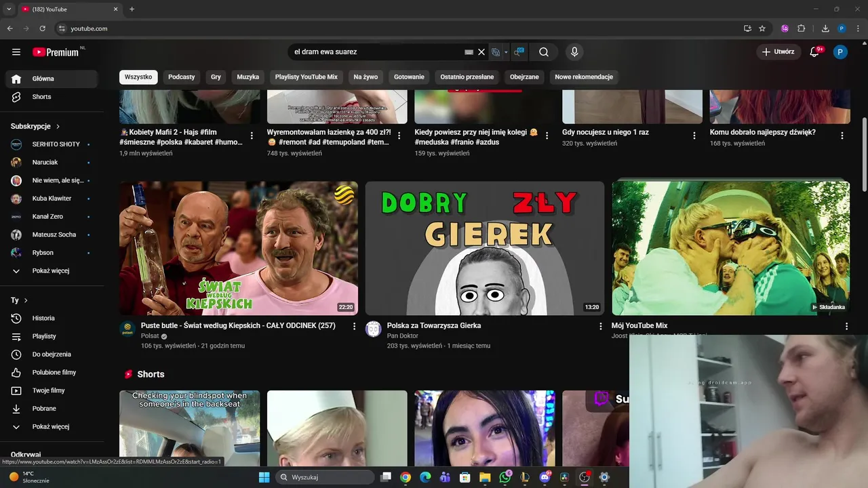This screenshot has width=868, height=488.
Task: Open the YouTube hamburger guide menu
Action: pyautogui.click(x=16, y=52)
